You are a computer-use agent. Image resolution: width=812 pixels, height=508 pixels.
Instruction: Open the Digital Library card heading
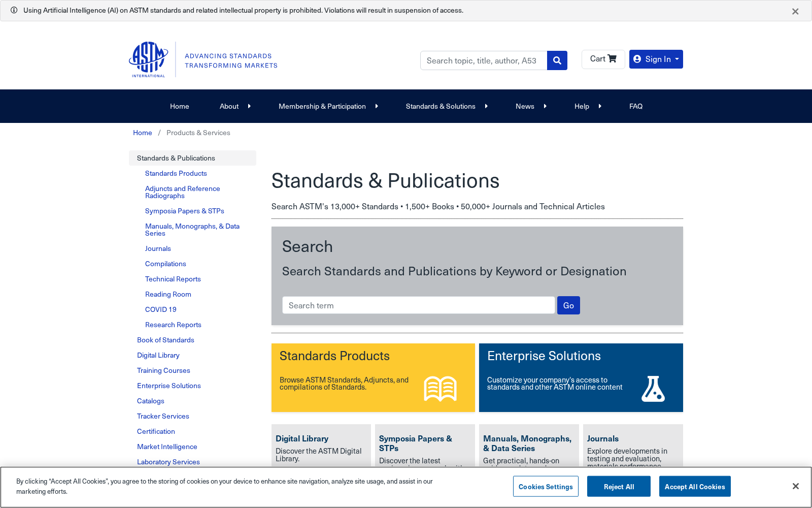click(x=302, y=438)
